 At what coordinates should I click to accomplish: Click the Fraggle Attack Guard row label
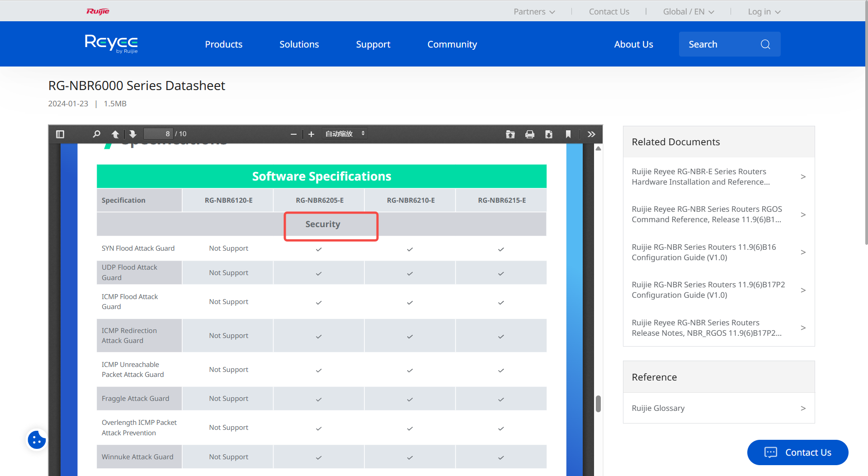tap(135, 399)
